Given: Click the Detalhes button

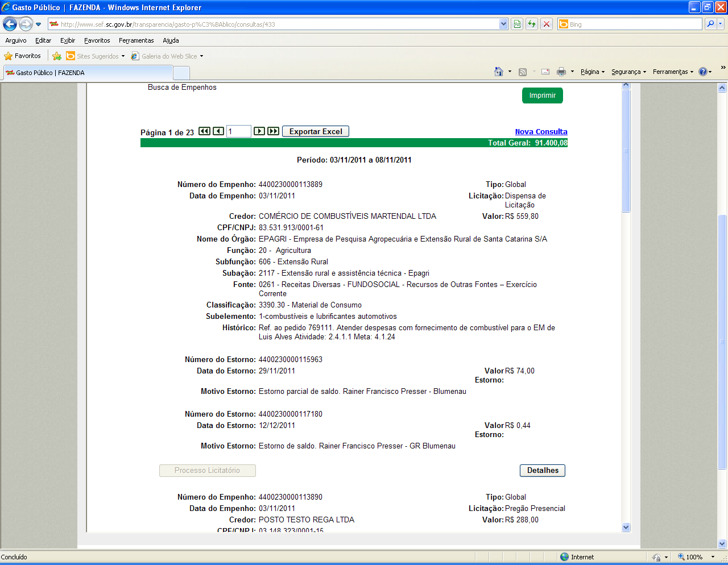Looking at the screenshot, I should (x=543, y=471).
